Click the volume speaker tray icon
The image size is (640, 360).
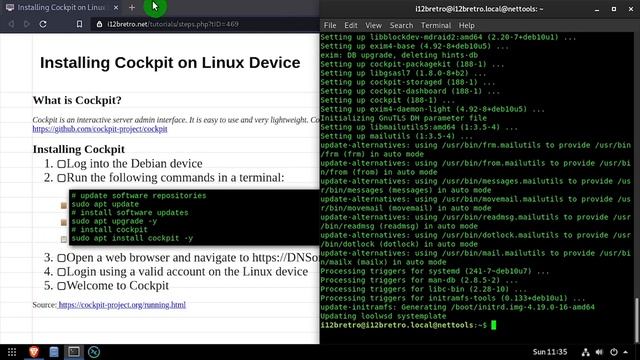coord(599,352)
